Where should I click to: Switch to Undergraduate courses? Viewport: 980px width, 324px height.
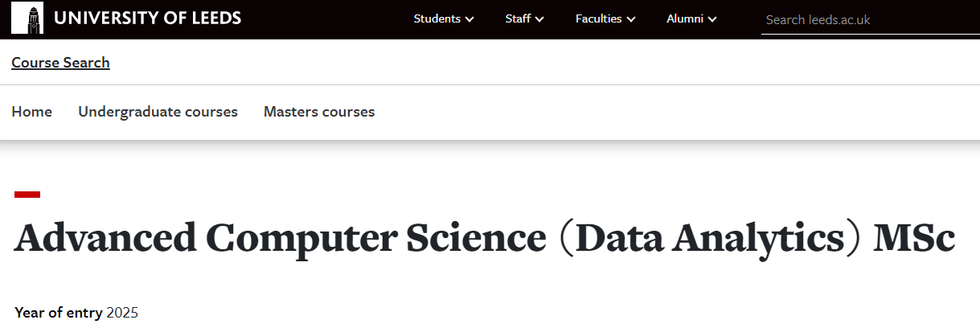[158, 112]
